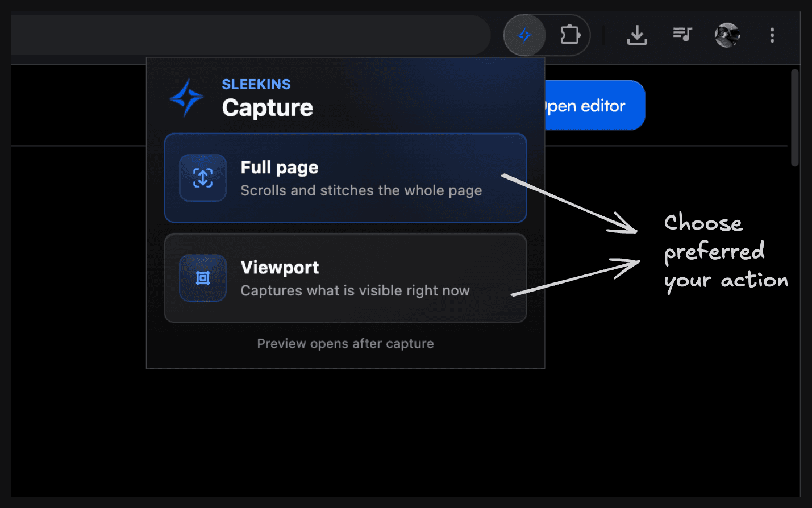This screenshot has height=508, width=812.
Task: Click the 'SLEEKINS' brand label
Action: 256,84
